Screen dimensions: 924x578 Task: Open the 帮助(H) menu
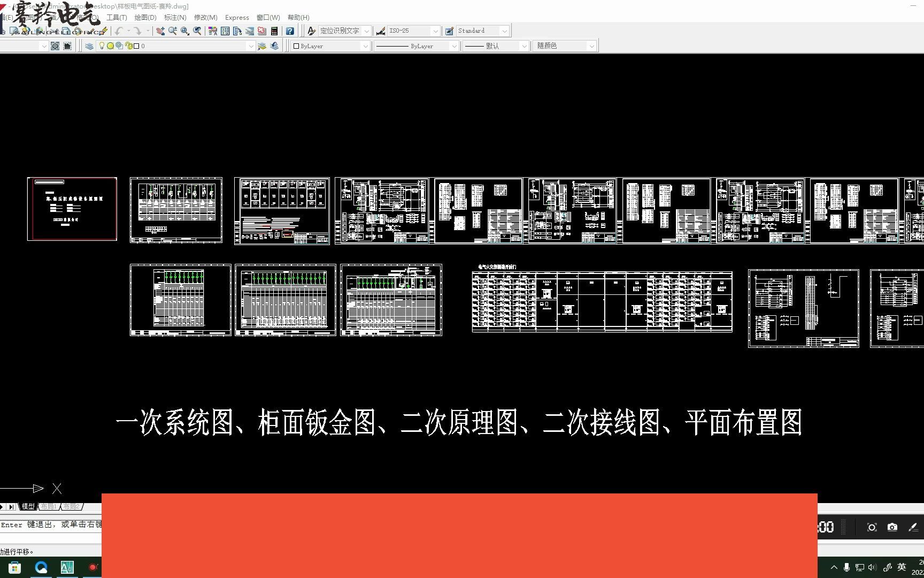pyautogui.click(x=298, y=18)
